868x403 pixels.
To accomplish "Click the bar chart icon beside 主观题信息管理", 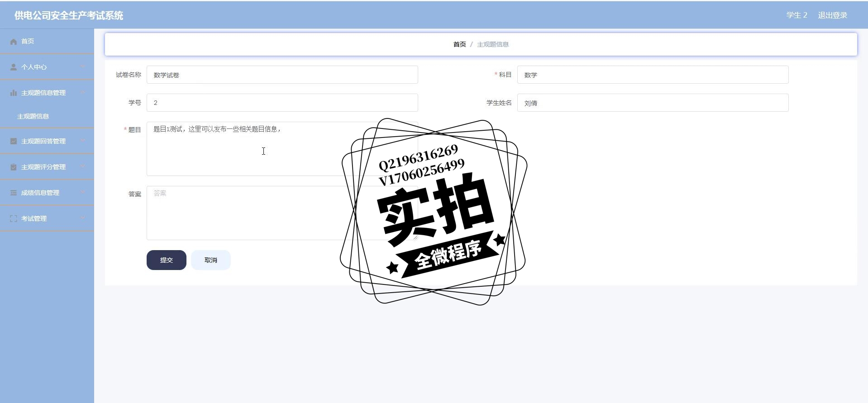I will tap(14, 93).
